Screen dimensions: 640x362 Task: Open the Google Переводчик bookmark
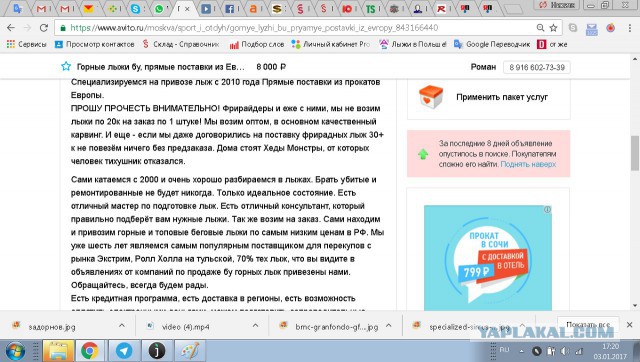pos(492,44)
